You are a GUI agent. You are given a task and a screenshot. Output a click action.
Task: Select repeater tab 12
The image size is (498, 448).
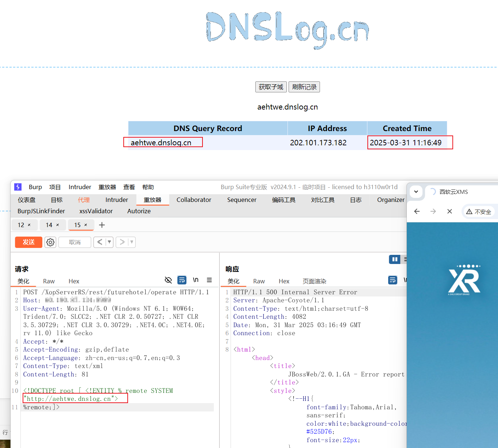pos(21,225)
